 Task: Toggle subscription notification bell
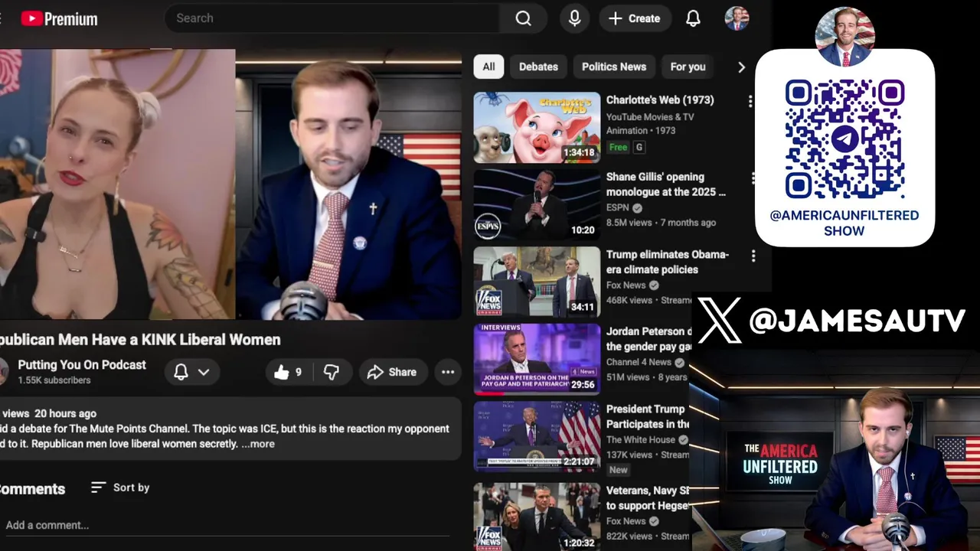point(181,372)
